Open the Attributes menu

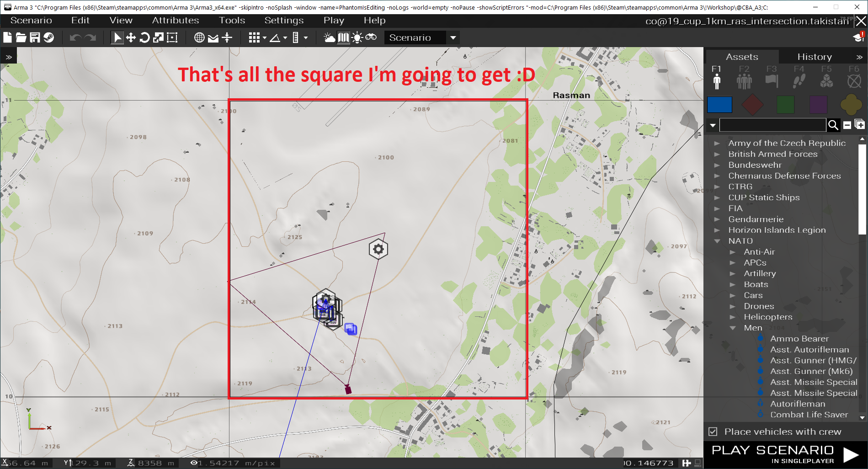176,20
